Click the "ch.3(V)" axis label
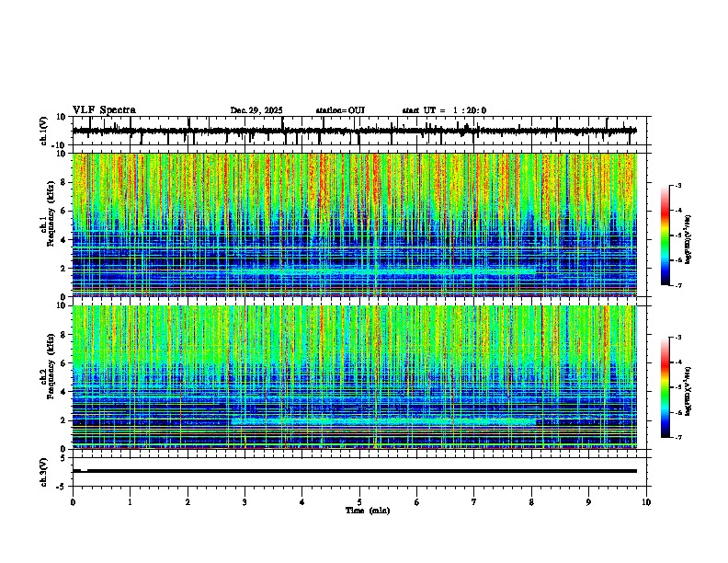The width and height of the screenshot is (728, 563). pyautogui.click(x=44, y=473)
